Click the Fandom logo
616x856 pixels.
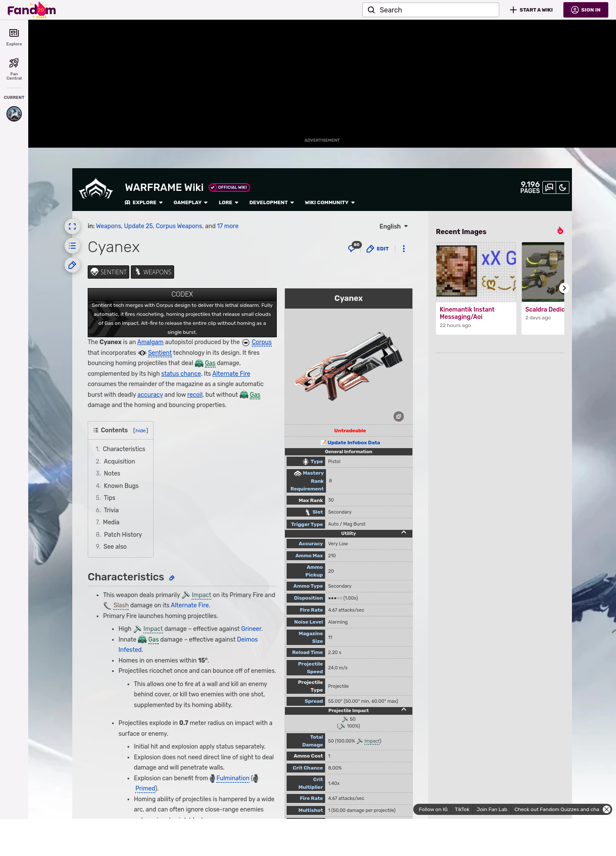tap(32, 10)
